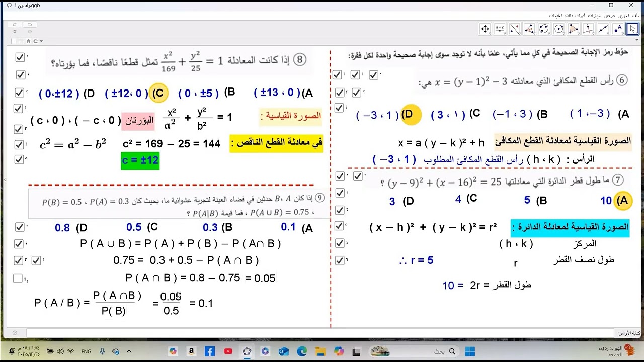The width and height of the screenshot is (644, 362).
Task: Toggle the grid display in style bar
Action: 21,41
